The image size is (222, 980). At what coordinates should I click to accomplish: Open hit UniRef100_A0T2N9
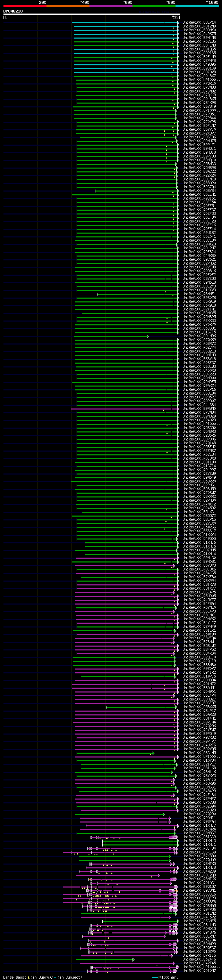tap(199, 26)
